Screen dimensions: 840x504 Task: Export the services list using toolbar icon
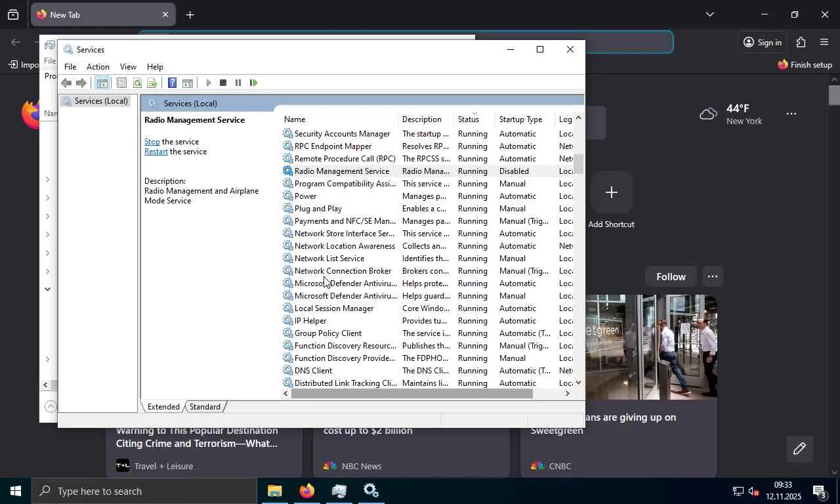click(x=152, y=83)
